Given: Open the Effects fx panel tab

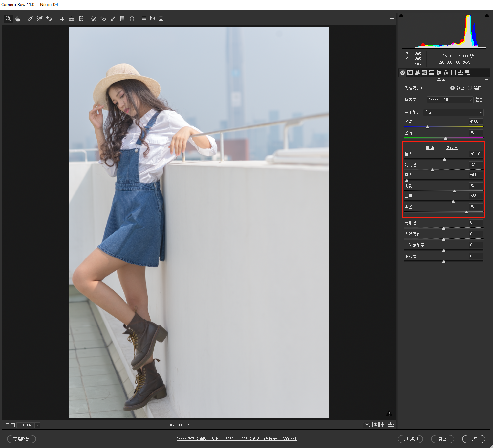Looking at the screenshot, I should pyautogui.click(x=446, y=73).
